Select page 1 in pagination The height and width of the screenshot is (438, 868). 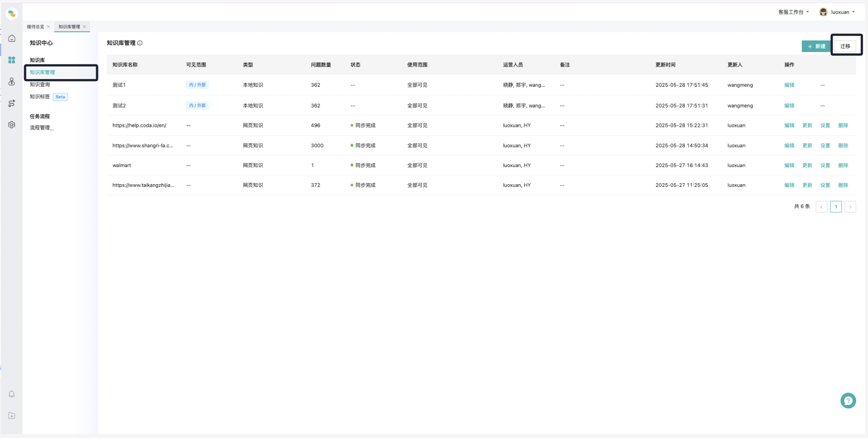coord(835,207)
